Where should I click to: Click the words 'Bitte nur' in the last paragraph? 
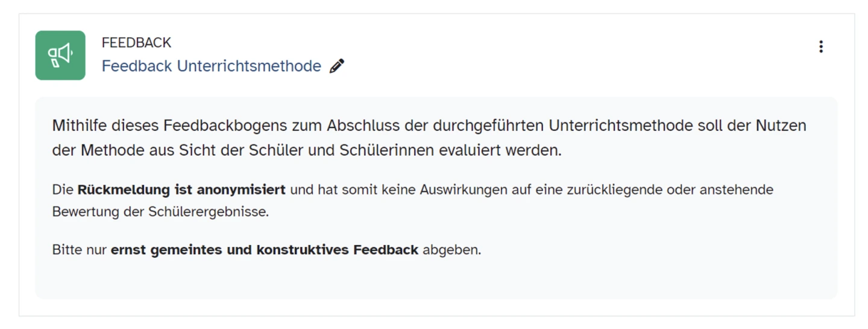coord(79,250)
